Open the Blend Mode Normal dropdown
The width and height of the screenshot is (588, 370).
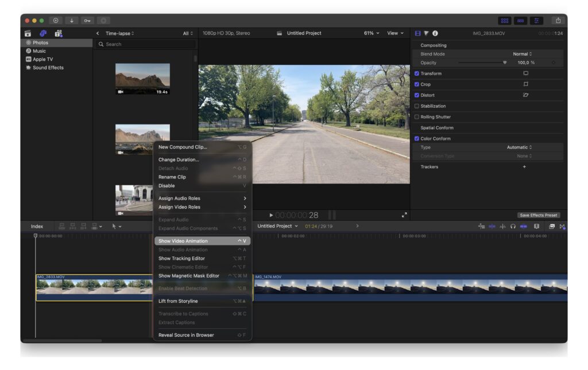point(523,54)
